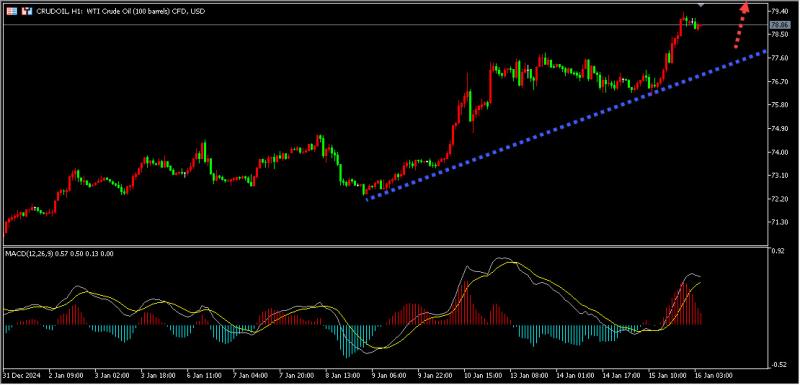Click the 79.40 level on price scale
The width and height of the screenshot is (800, 385).
[x=780, y=11]
